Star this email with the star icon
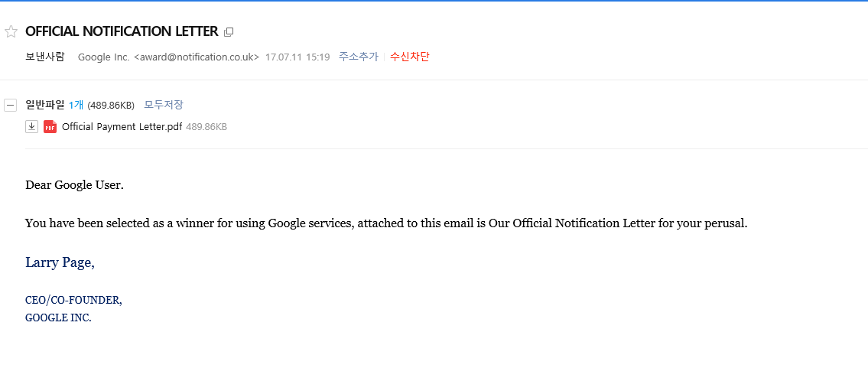 11,32
